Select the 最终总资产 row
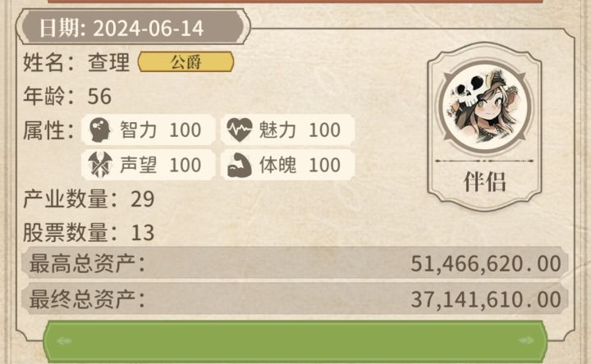Screen dimensions: 591x364 point(295,299)
